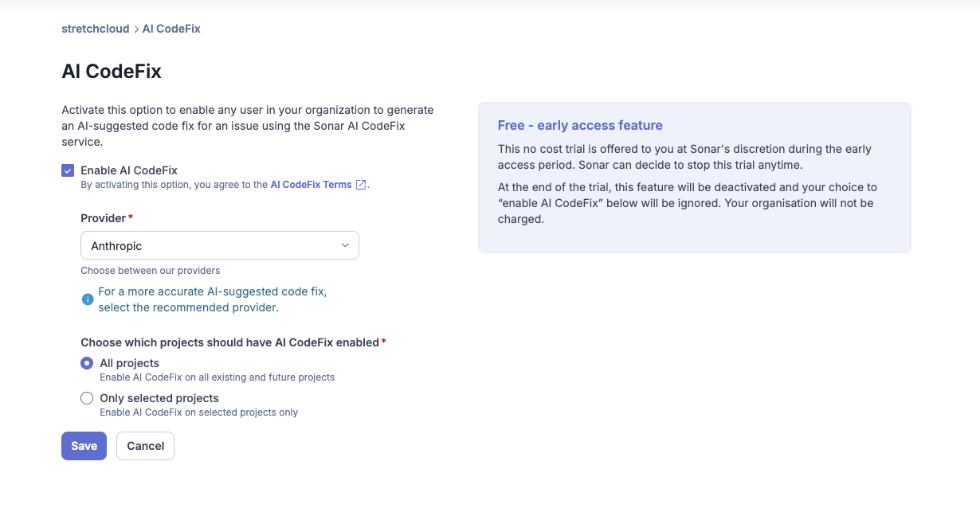Select the checkmark inside Enable AI CodeFix box
Screen dimensions: 980x516
tap(68, 170)
